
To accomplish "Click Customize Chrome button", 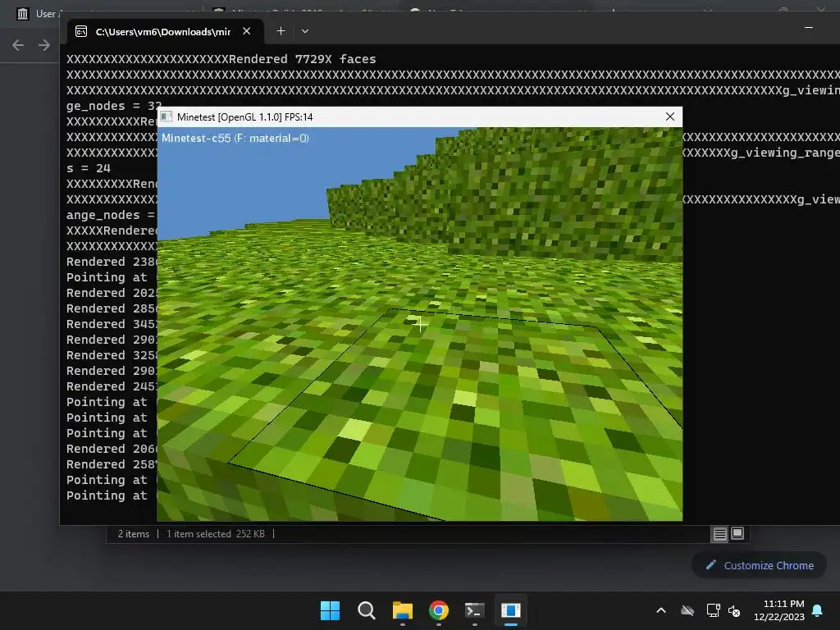I will (759, 565).
